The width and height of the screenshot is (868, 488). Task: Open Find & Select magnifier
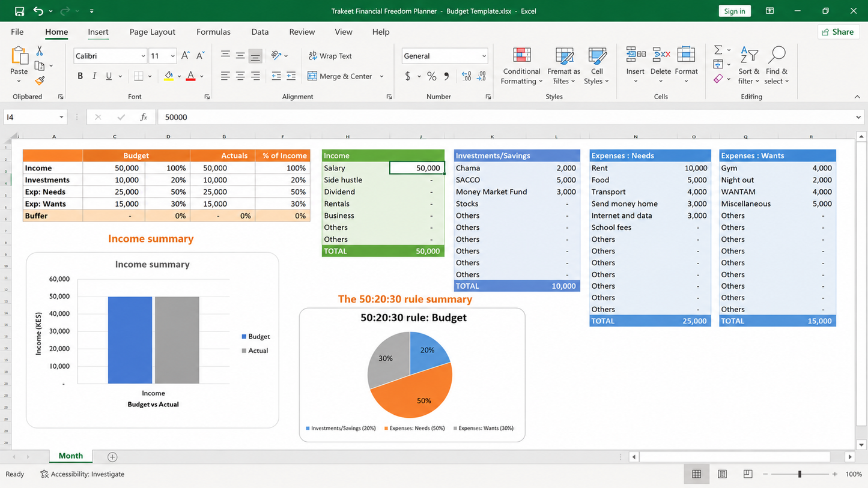[777, 66]
